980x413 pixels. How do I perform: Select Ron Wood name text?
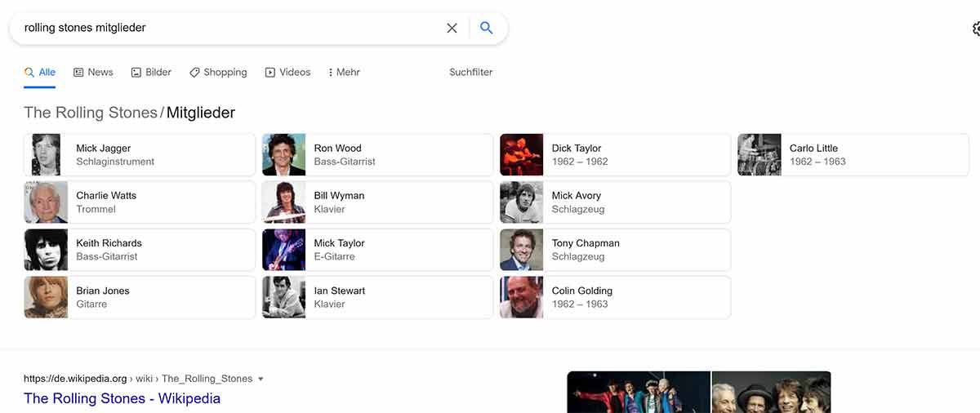337,148
